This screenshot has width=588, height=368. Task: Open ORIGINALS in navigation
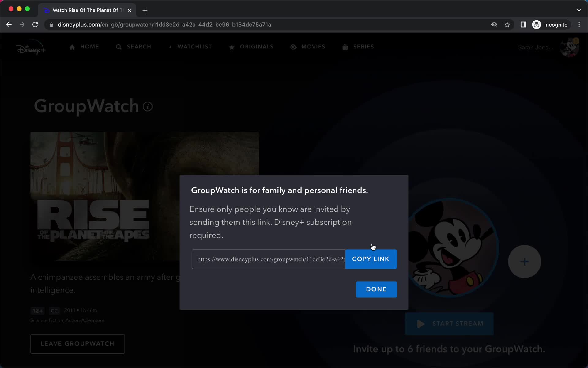tap(251, 47)
